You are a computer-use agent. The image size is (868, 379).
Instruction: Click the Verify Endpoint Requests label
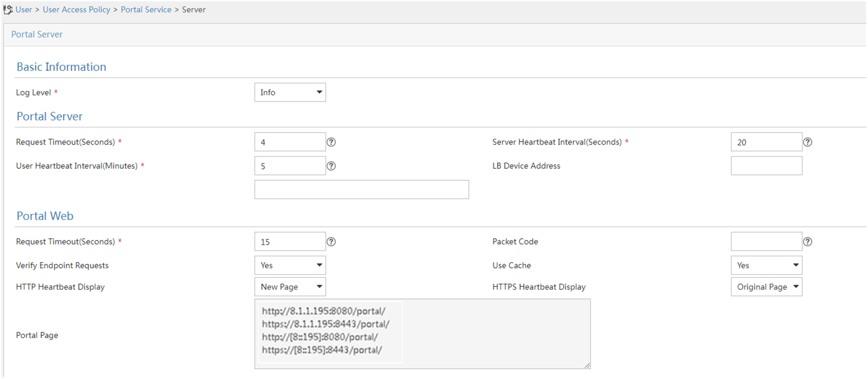pos(62,266)
